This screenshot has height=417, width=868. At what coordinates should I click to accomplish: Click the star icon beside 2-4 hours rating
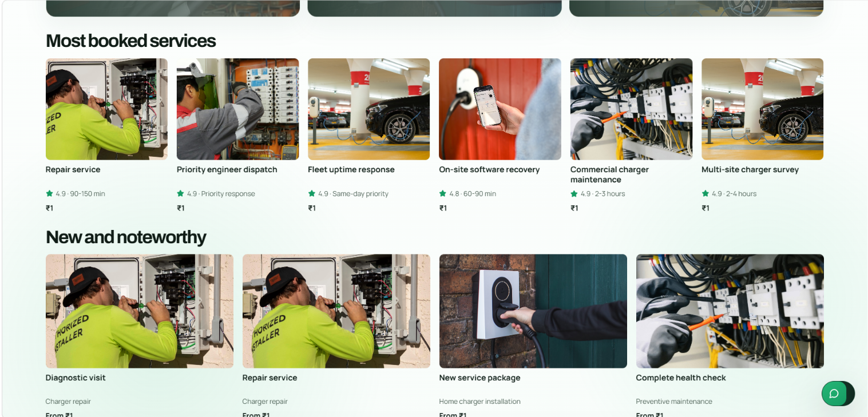(x=705, y=193)
